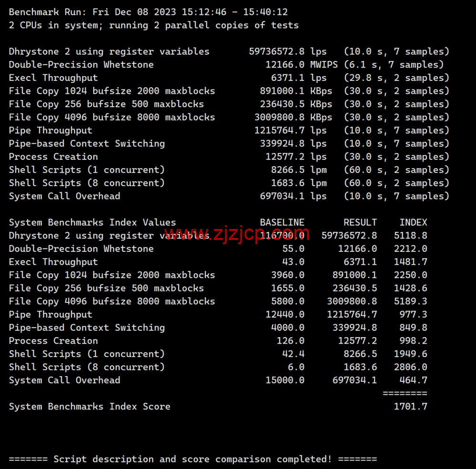
Task: Select the System Benchmarks Index Values heading
Action: point(88,222)
